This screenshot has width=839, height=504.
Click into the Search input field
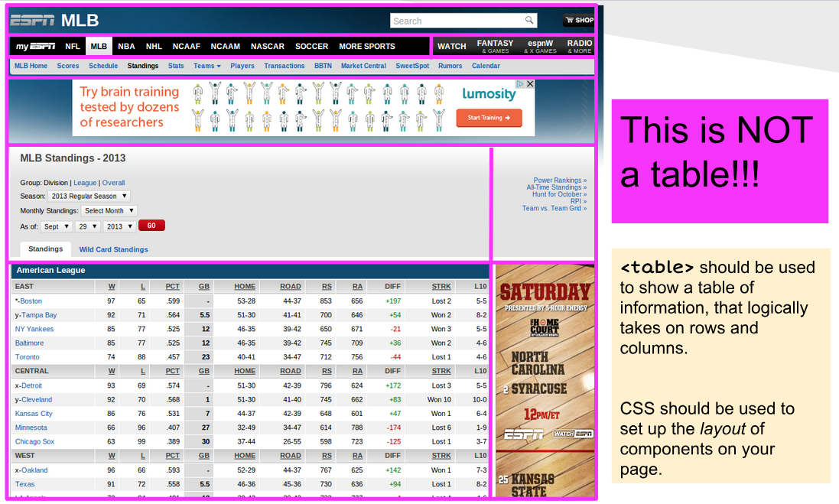coord(457,21)
